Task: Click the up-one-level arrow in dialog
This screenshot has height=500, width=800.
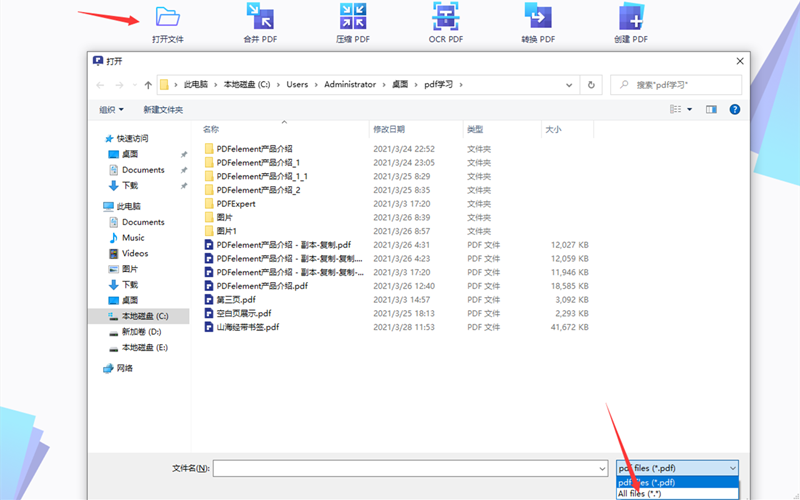Action: [148, 85]
